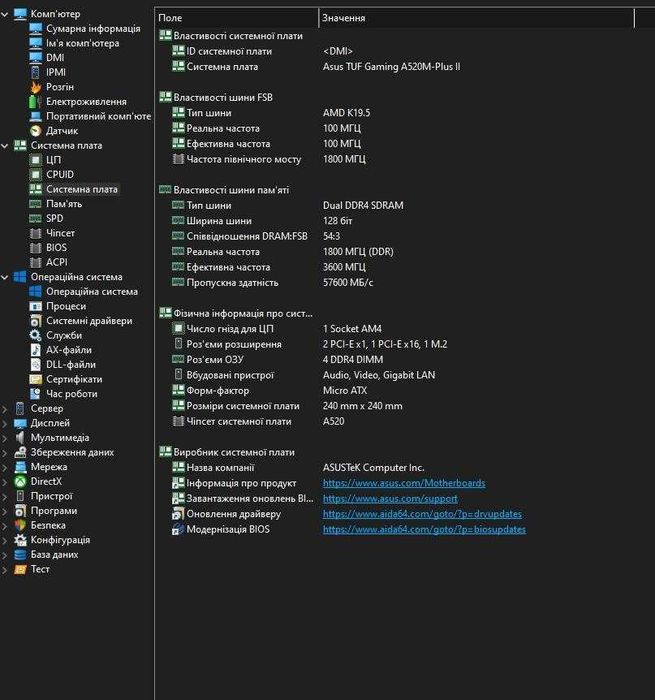Click the ASUSTeK Computer Inc. value
The width and height of the screenshot is (655, 700).
[373, 468]
